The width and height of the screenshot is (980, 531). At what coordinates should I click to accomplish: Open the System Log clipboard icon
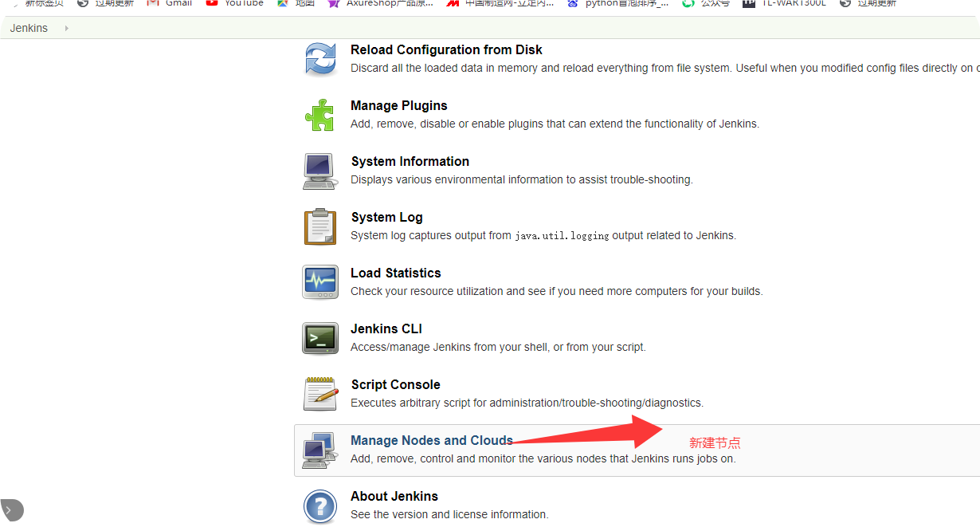(320, 226)
